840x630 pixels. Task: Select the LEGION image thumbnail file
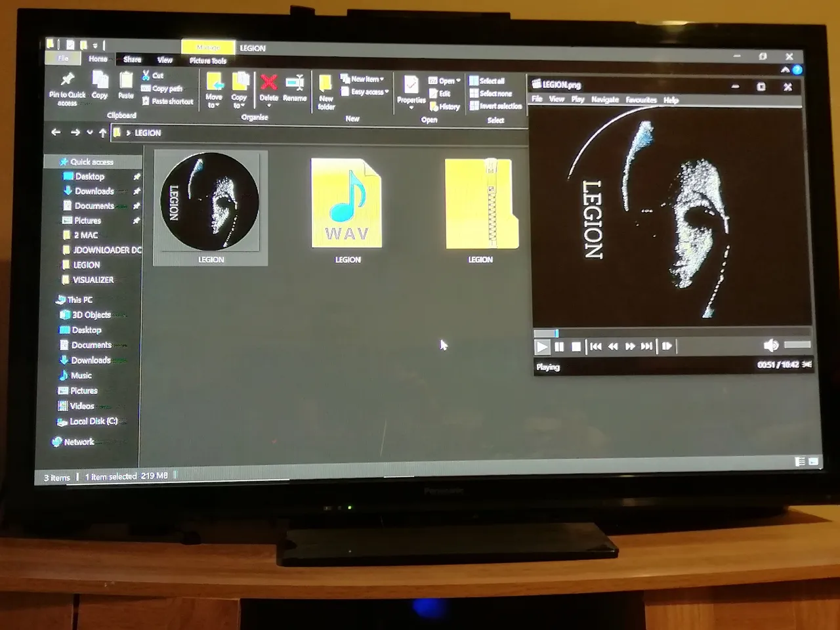211,207
